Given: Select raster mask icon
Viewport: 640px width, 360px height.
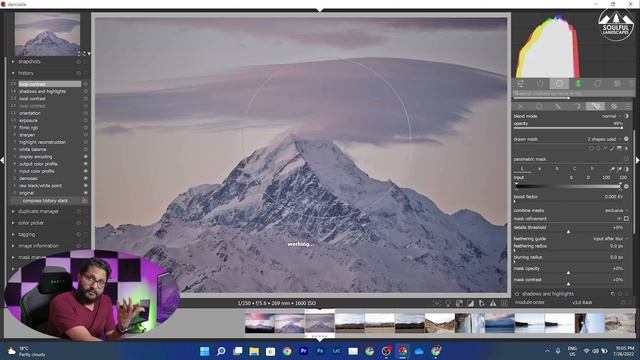Looking at the screenshot, I should pyautogui.click(x=614, y=106).
